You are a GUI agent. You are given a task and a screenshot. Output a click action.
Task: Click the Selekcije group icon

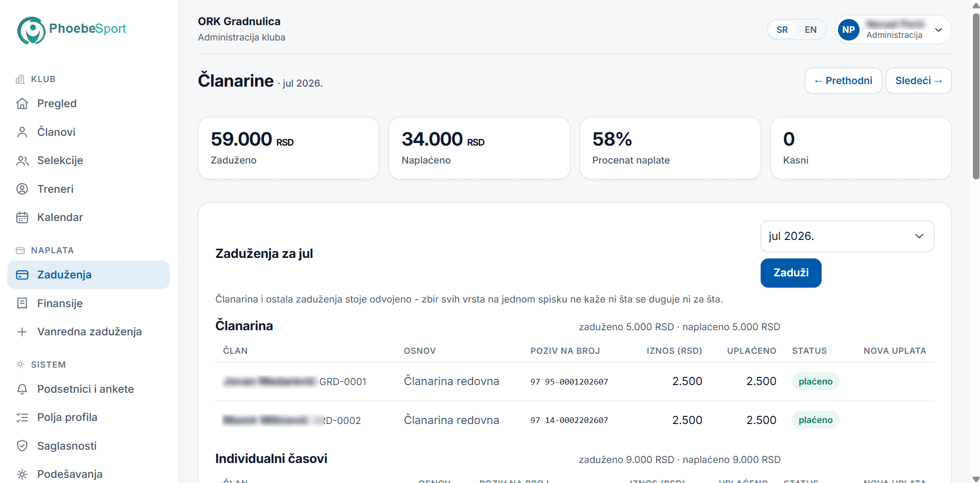[22, 160]
